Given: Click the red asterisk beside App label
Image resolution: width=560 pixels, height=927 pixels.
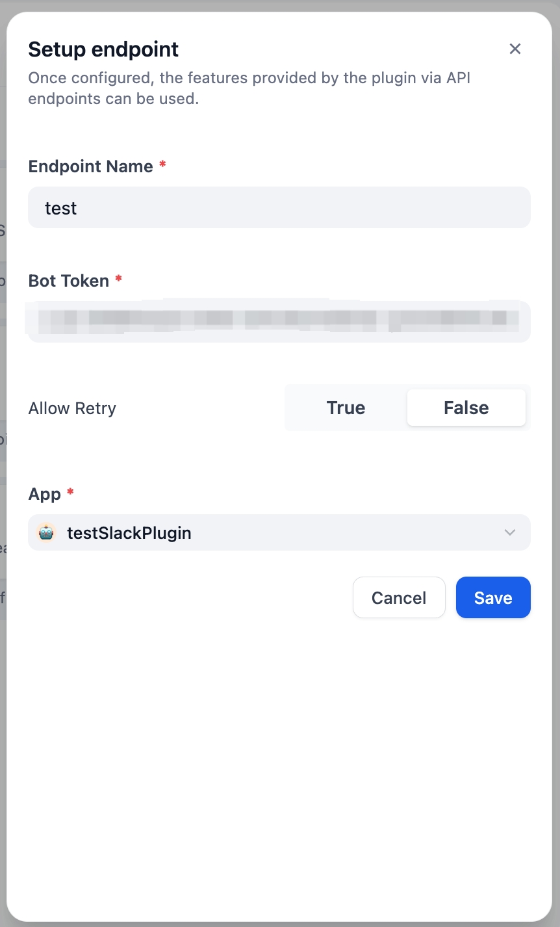Looking at the screenshot, I should coord(70,493).
